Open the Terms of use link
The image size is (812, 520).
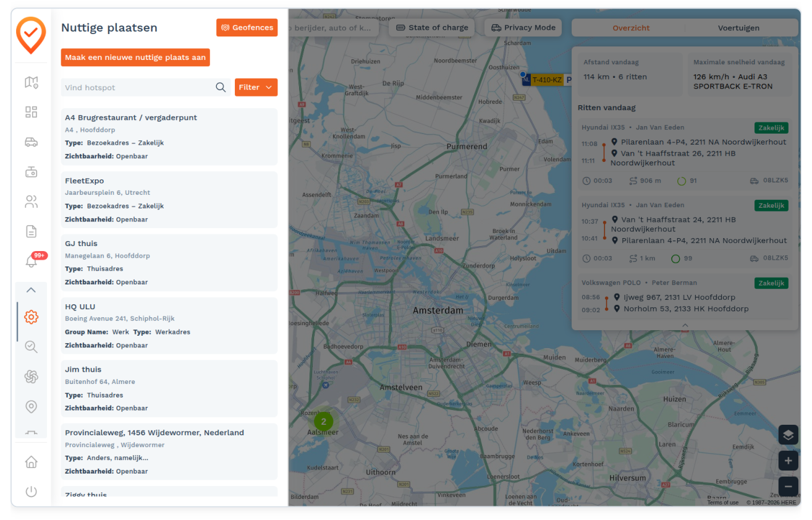point(723,503)
